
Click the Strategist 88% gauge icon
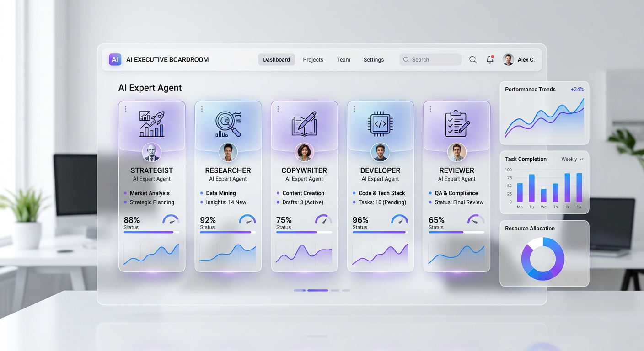(171, 219)
